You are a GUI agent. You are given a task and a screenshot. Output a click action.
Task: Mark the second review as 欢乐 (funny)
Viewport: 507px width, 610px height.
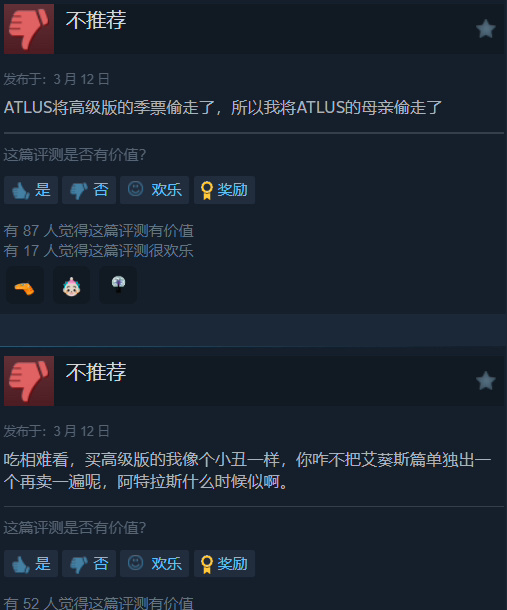point(154,564)
